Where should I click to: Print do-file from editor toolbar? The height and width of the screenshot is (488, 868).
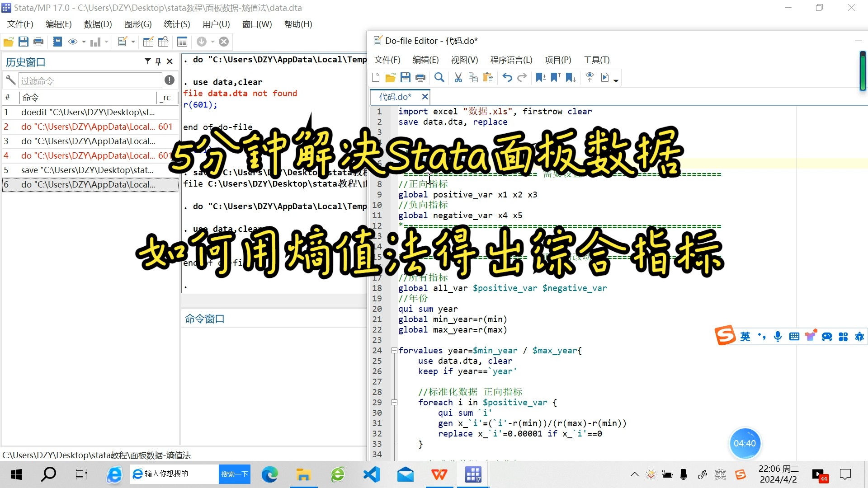420,78
